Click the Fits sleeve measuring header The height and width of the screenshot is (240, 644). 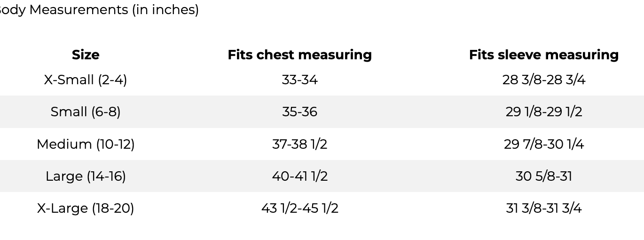coord(544,55)
